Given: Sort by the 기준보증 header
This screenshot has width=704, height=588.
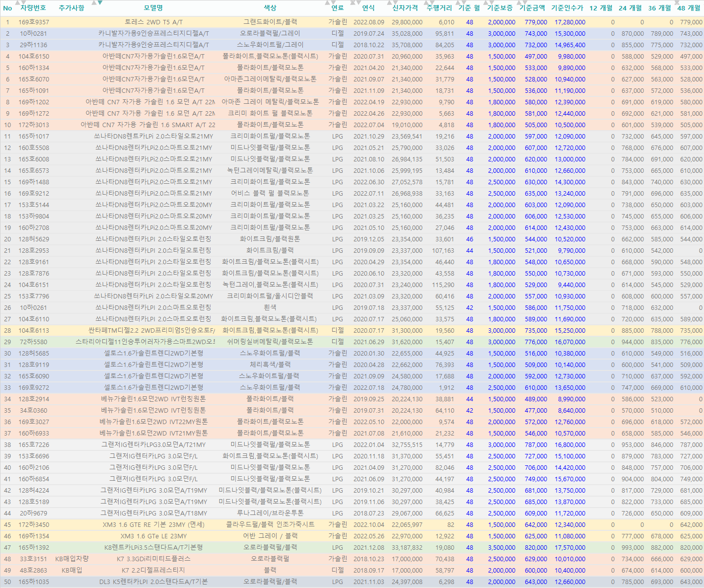Looking at the screenshot, I should tap(500, 8).
